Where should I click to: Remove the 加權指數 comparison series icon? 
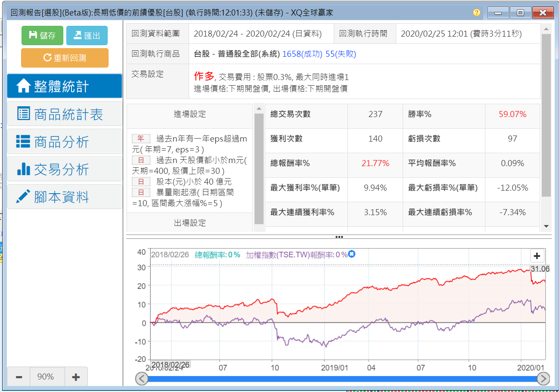coord(351,254)
